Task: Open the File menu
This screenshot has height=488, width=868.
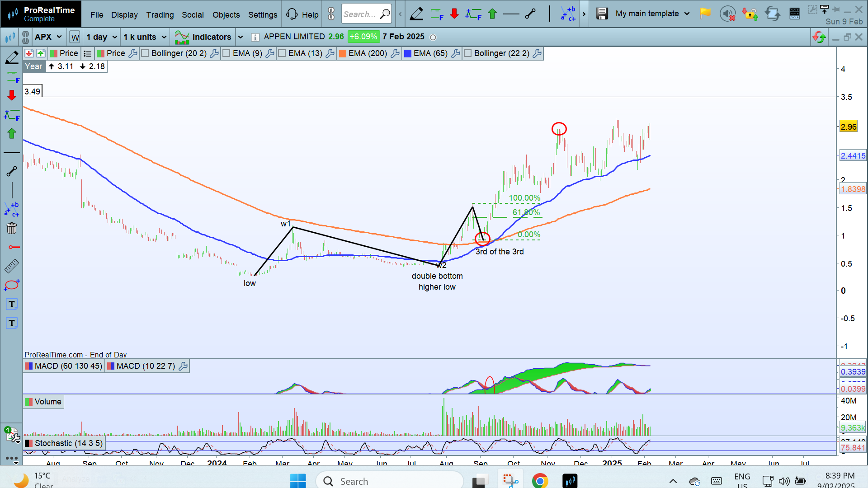Action: click(97, 14)
